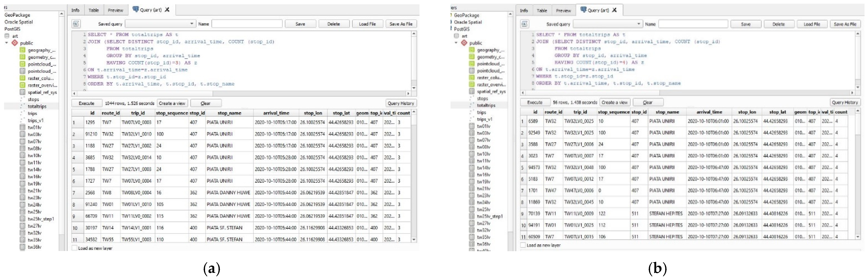
Task: Collapse the public schema in panel (a)
Action: [6, 43]
